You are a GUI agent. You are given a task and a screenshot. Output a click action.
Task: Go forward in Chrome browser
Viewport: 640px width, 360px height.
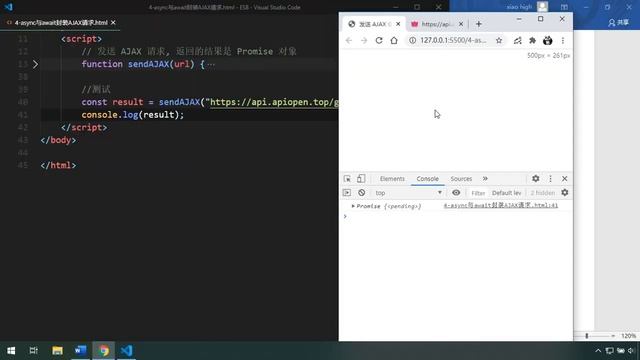click(x=364, y=40)
